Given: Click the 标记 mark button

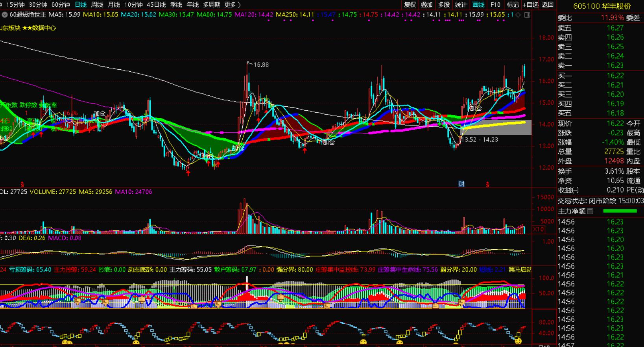Looking at the screenshot, I should point(513,5).
